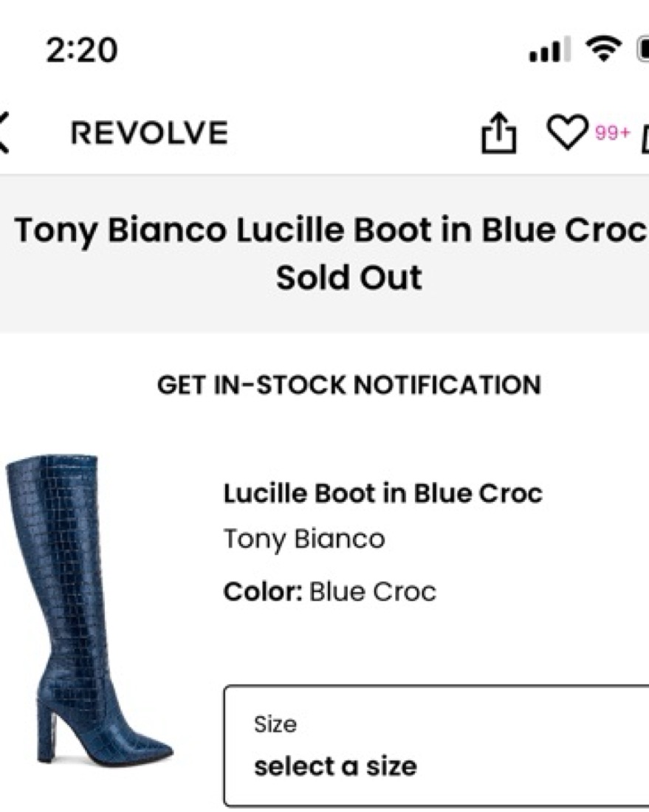
Task: Click the Sold Out status text
Action: tap(349, 278)
